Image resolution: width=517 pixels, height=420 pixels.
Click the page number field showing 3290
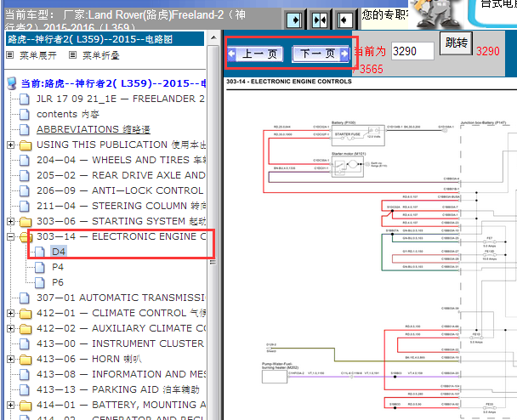pos(412,51)
